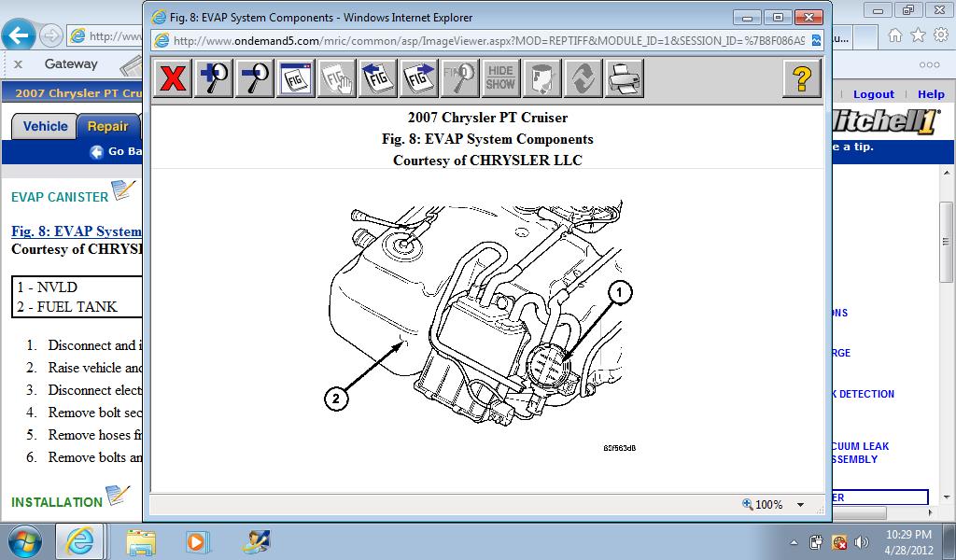Open the Vehicle tab in Mitchell1
This screenshot has height=560, width=956.
[x=45, y=126]
